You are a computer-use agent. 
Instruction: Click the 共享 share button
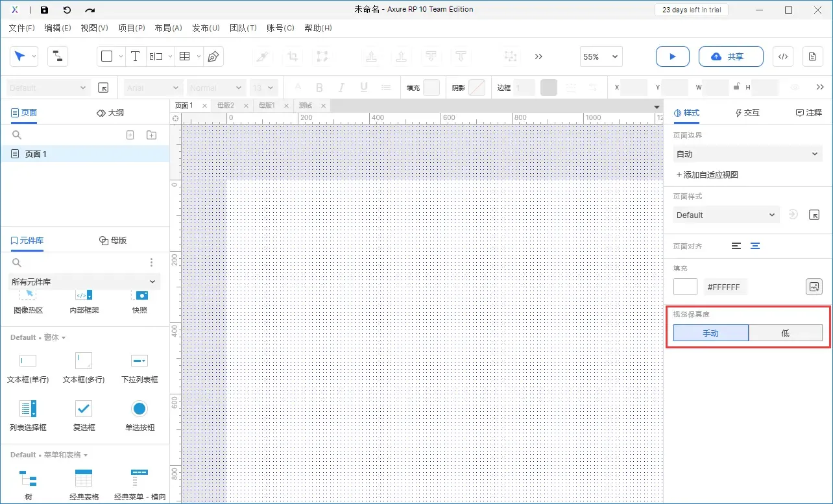[731, 56]
